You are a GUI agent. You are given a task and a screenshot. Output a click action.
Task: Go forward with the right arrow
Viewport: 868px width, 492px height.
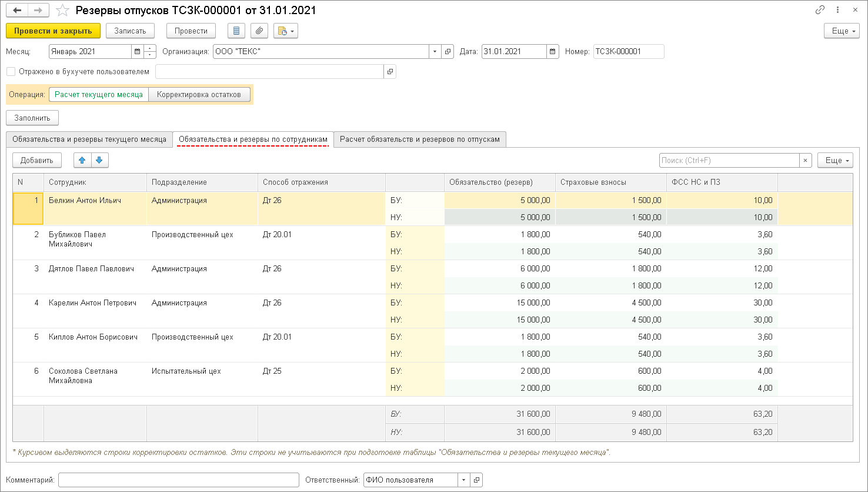tap(38, 11)
